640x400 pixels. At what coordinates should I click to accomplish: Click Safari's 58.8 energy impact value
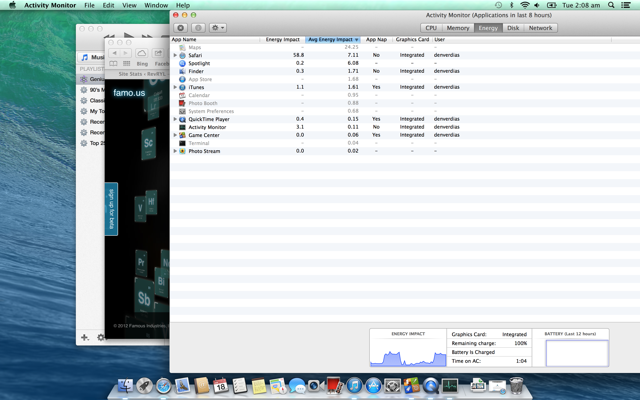[x=298, y=55]
